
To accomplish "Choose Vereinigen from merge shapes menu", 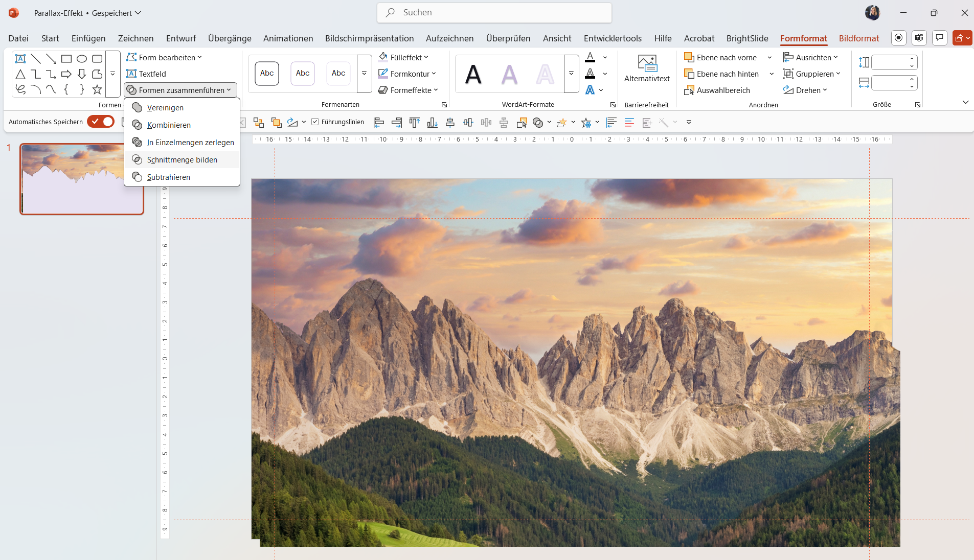I will [182, 108].
